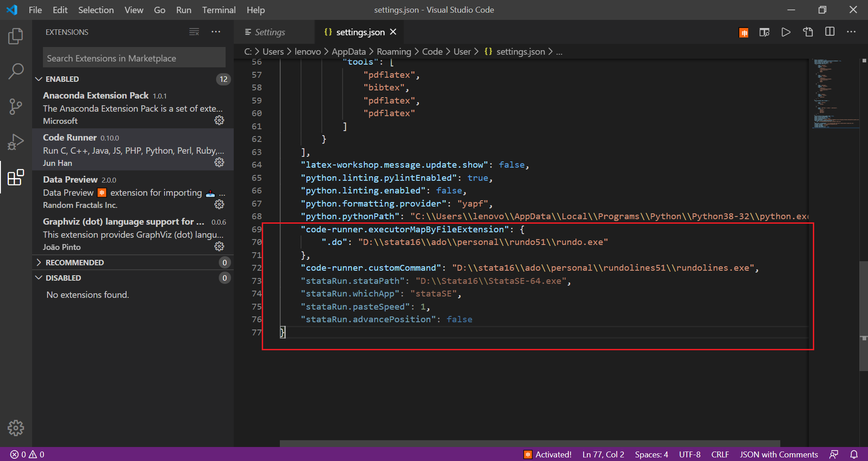Open Settings UI via the preview icon
Image resolution: width=868 pixels, height=461 pixels.
coord(764,32)
